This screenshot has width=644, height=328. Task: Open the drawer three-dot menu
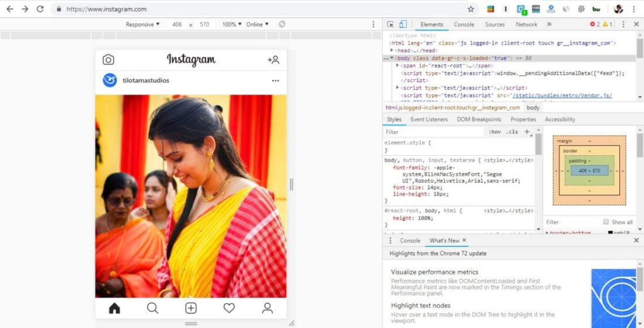(x=390, y=241)
